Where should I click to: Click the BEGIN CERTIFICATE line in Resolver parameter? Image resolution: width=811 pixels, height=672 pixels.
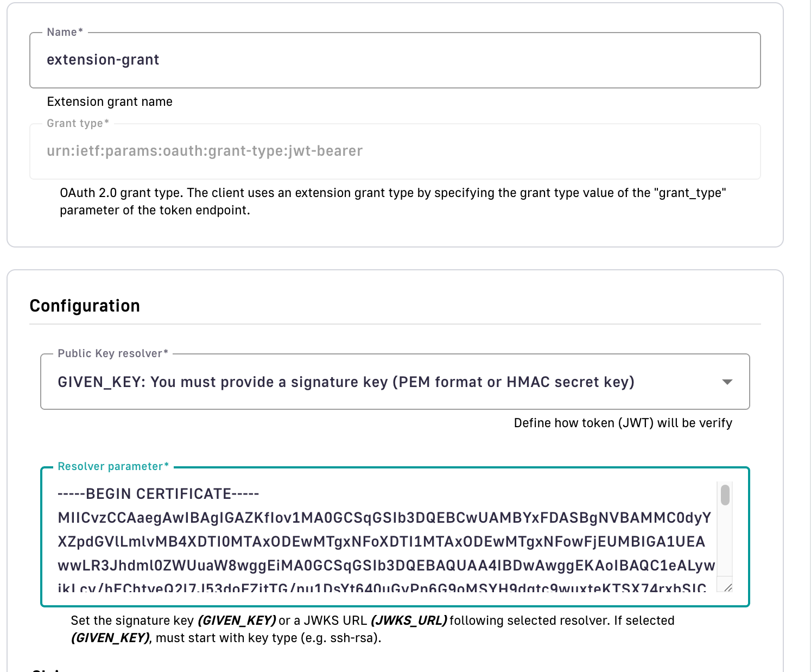[x=159, y=494]
